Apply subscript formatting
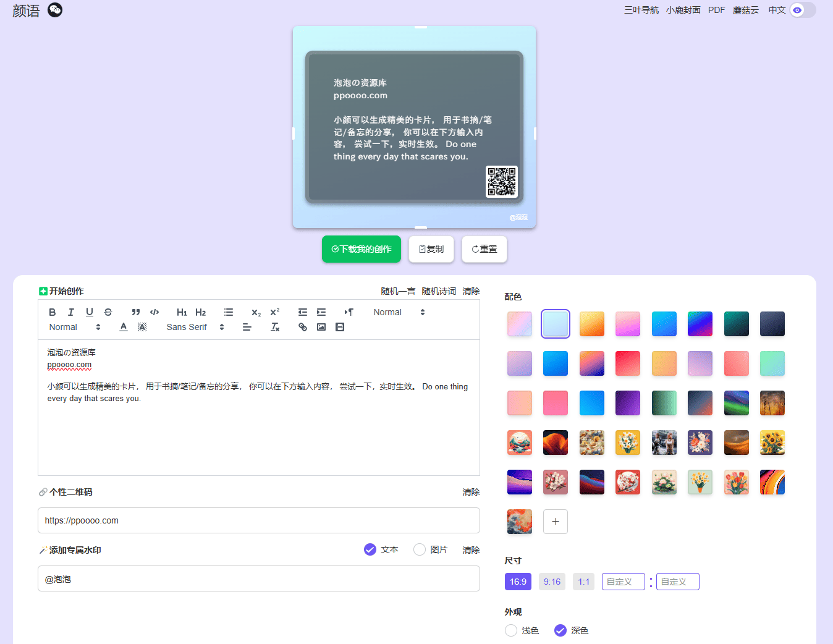This screenshot has width=833, height=644. 256,312
